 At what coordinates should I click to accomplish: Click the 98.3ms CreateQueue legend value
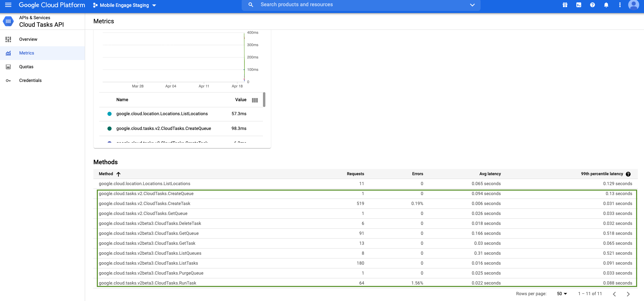point(239,129)
